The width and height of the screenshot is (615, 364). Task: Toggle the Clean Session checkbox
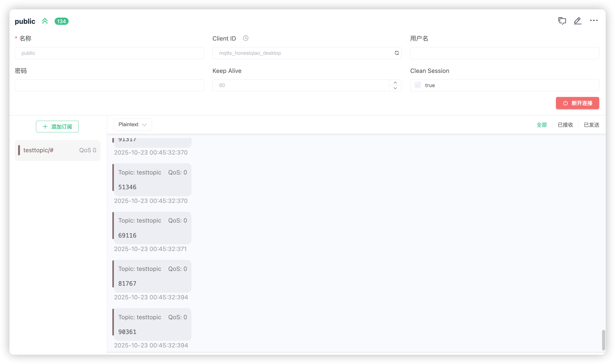tap(418, 85)
